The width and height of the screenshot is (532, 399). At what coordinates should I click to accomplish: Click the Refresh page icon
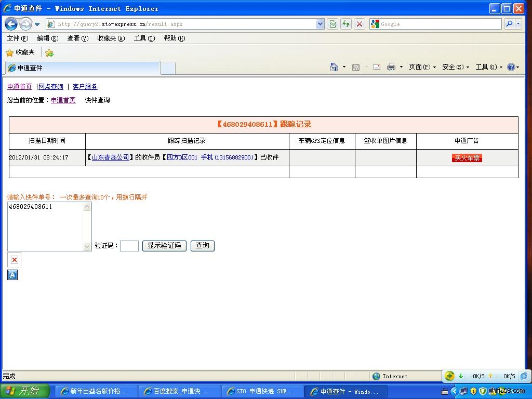(x=346, y=24)
